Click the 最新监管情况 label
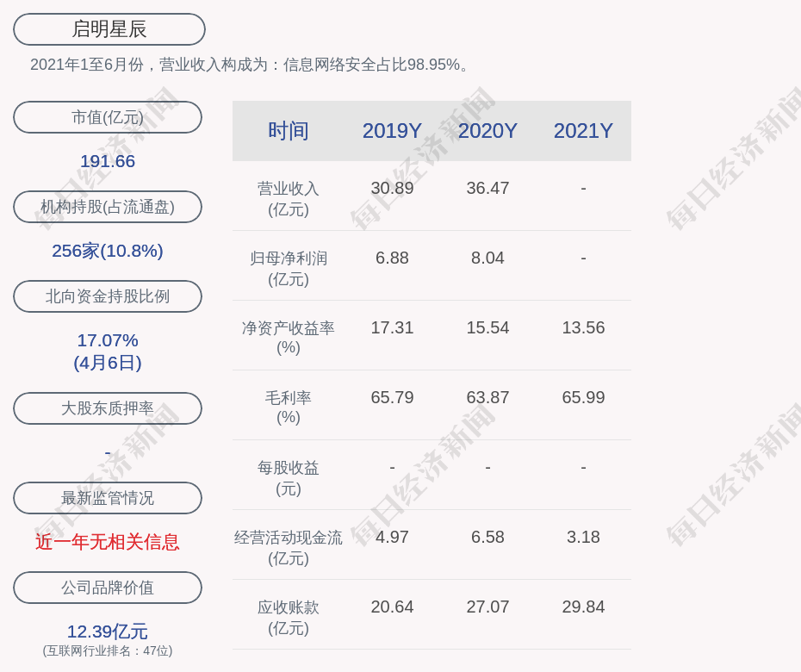 (108, 498)
